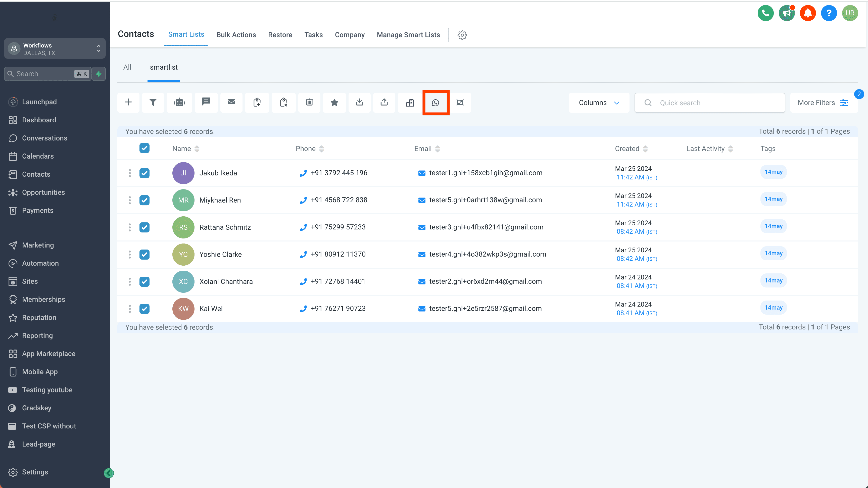Click the Export Contacts download icon

[360, 103]
